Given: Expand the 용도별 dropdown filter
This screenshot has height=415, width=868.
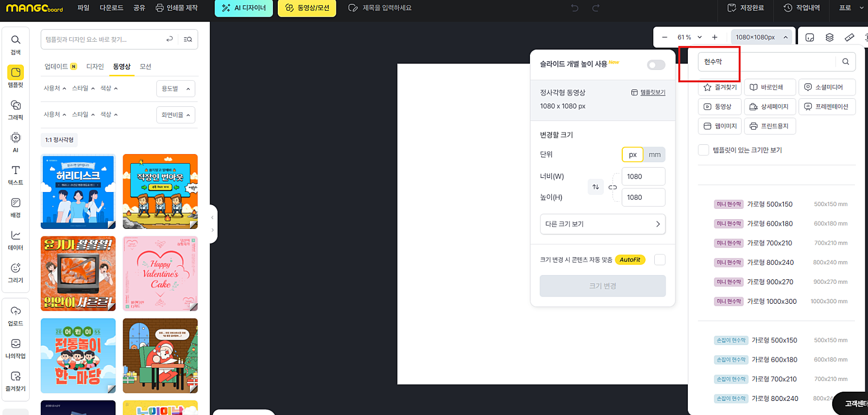Looking at the screenshot, I should click(x=176, y=89).
